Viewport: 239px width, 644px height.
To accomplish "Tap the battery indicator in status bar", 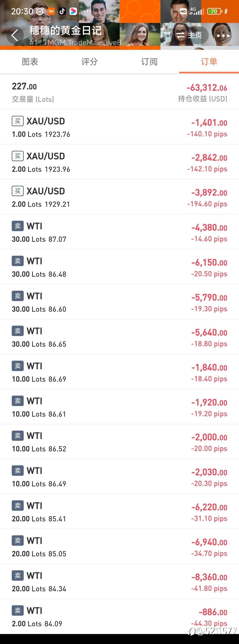I will (214, 11).
